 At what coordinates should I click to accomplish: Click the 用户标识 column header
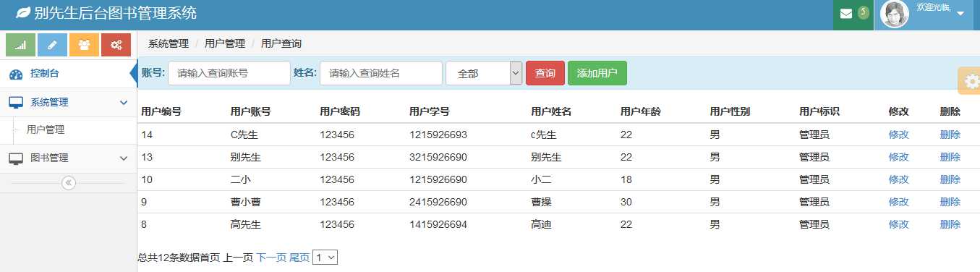[819, 111]
